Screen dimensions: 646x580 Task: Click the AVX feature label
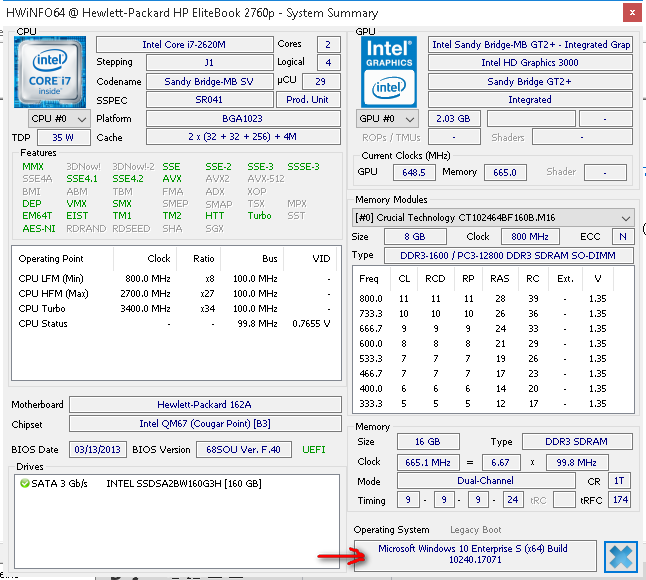pyautogui.click(x=172, y=179)
